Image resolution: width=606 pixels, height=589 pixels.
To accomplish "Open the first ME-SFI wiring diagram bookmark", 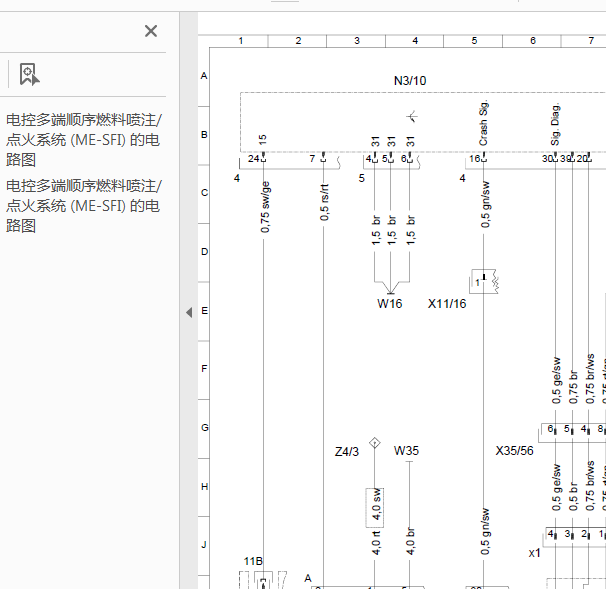I will 83,140.
